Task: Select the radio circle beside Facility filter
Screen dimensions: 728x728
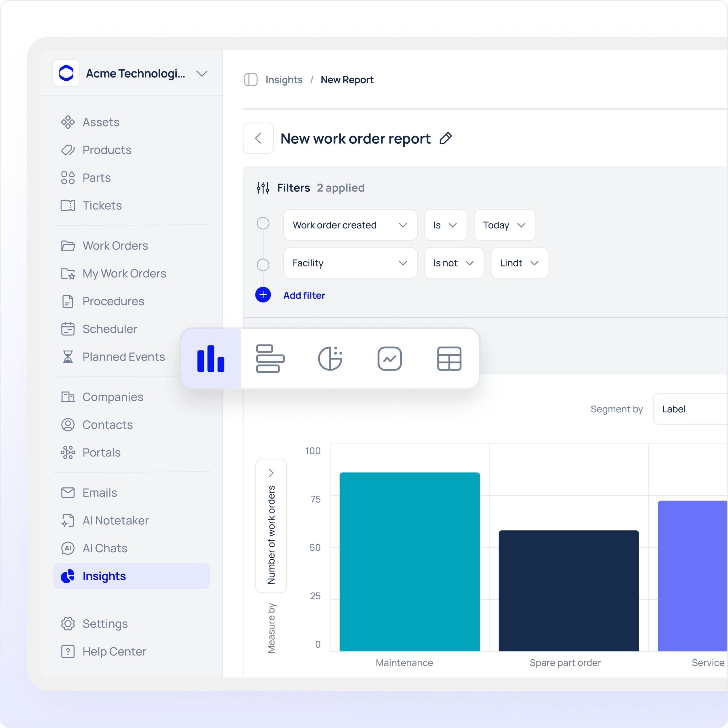Action: tap(263, 265)
